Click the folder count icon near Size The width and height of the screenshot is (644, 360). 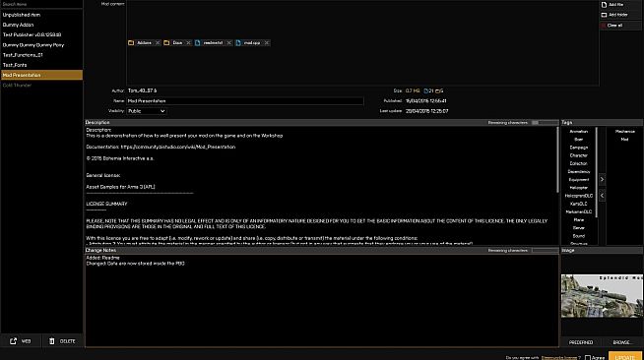pyautogui.click(x=438, y=91)
